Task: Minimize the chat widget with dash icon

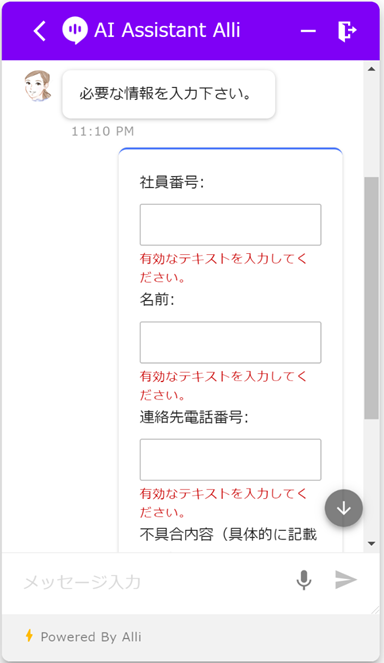Action: pos(308,31)
